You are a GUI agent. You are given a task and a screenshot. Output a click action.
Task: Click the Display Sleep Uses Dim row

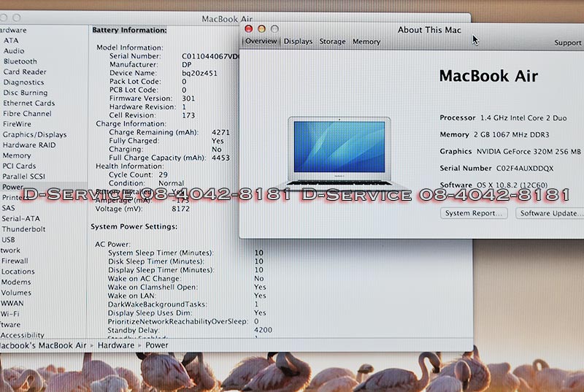pyautogui.click(x=187, y=312)
